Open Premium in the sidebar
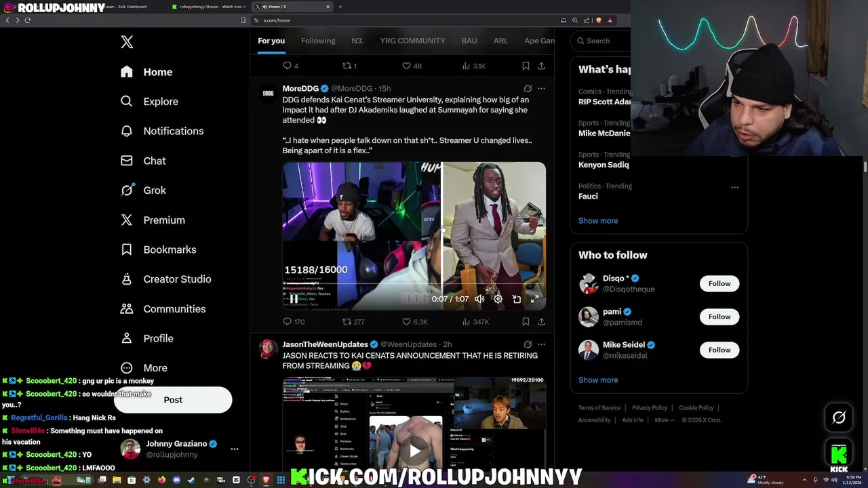Viewport: 868px width, 488px height. pyautogui.click(x=153, y=220)
